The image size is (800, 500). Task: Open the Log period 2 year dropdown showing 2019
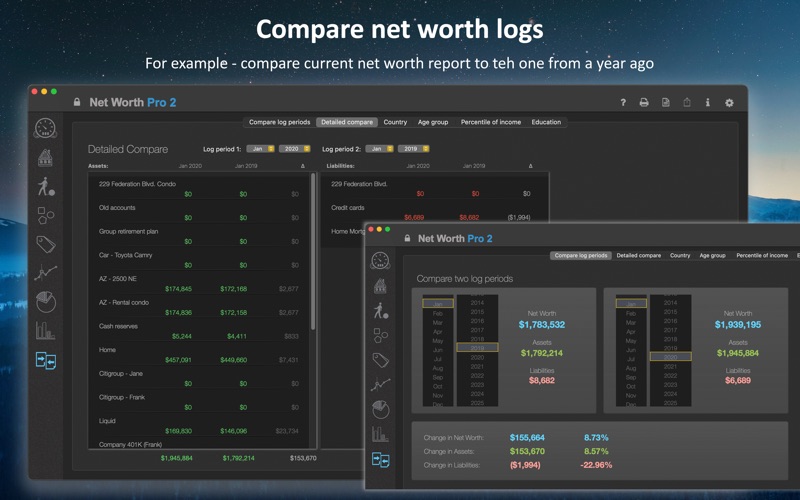click(414, 149)
